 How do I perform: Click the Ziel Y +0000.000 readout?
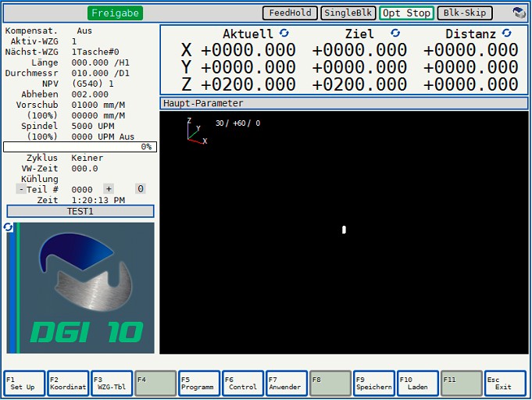pyautogui.click(x=359, y=67)
